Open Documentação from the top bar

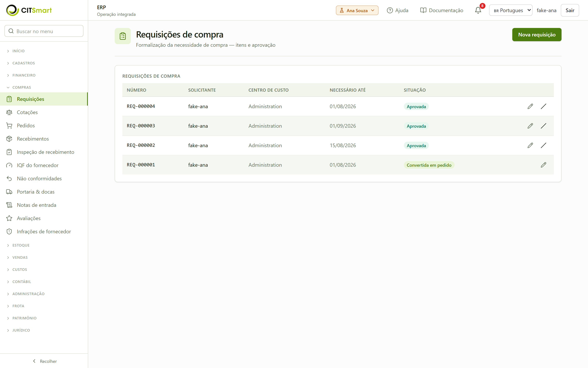442,10
